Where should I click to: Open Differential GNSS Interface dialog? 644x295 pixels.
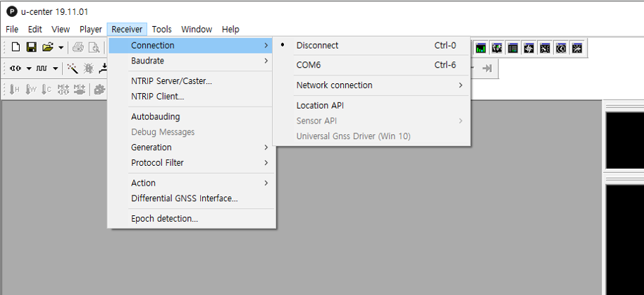190,198
